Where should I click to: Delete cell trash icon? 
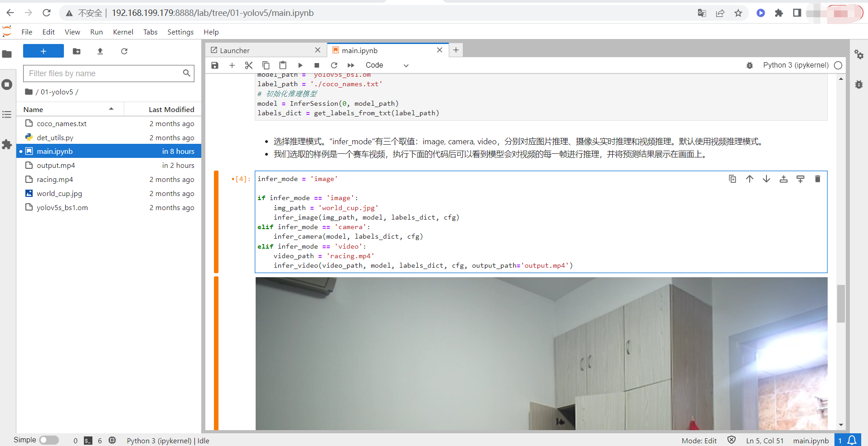pyautogui.click(x=818, y=179)
